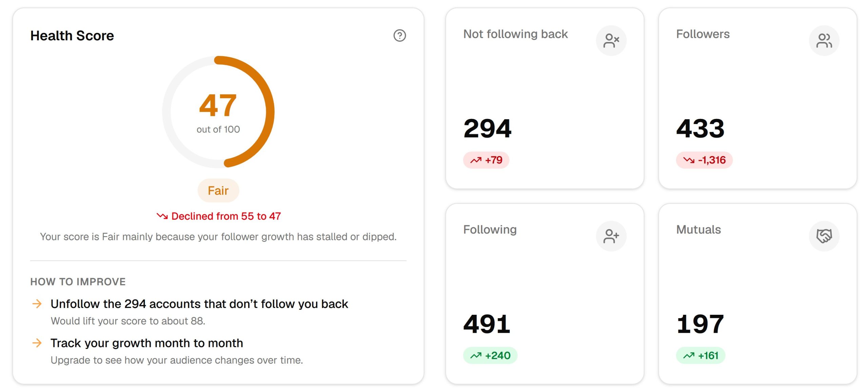Click the orange arrow beside Unfollow suggestion
Image resolution: width=868 pixels, height=390 pixels.
point(37,304)
